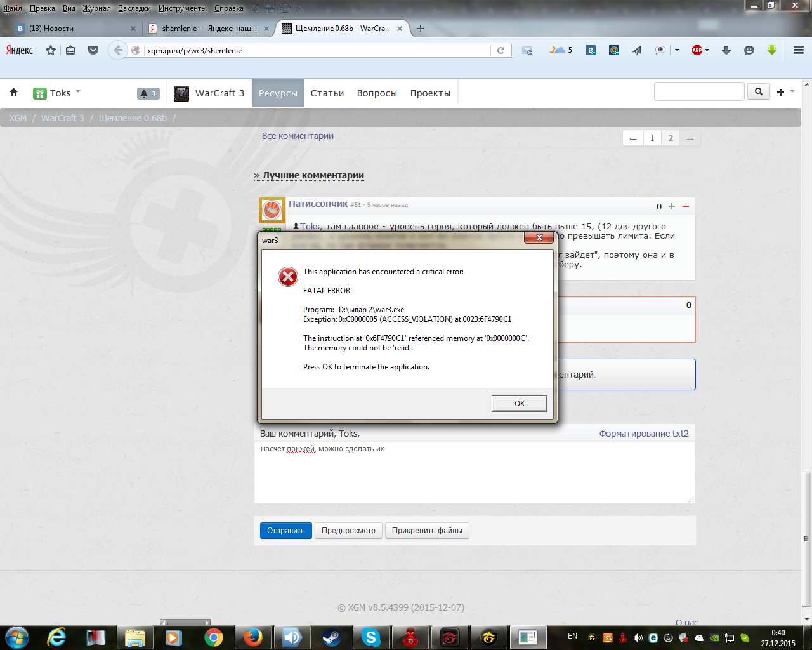Open the Инструменты menu

pyautogui.click(x=183, y=8)
